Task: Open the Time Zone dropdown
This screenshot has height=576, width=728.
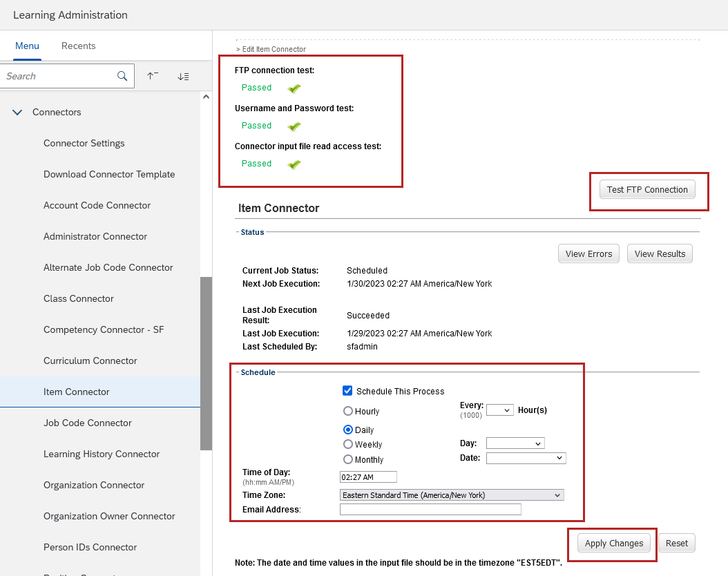Action: 452,495
